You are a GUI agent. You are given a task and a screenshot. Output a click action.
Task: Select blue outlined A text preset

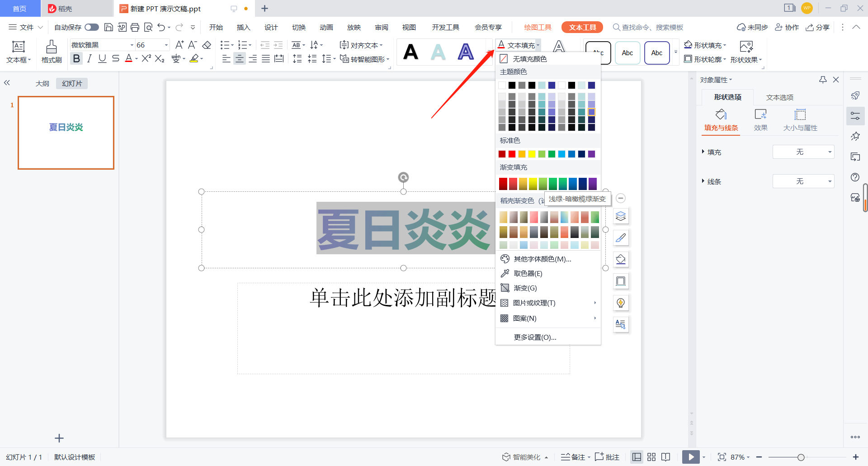tap(466, 52)
